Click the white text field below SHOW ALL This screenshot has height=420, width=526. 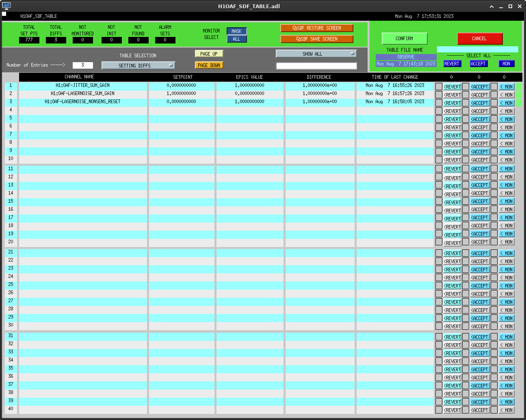point(316,66)
